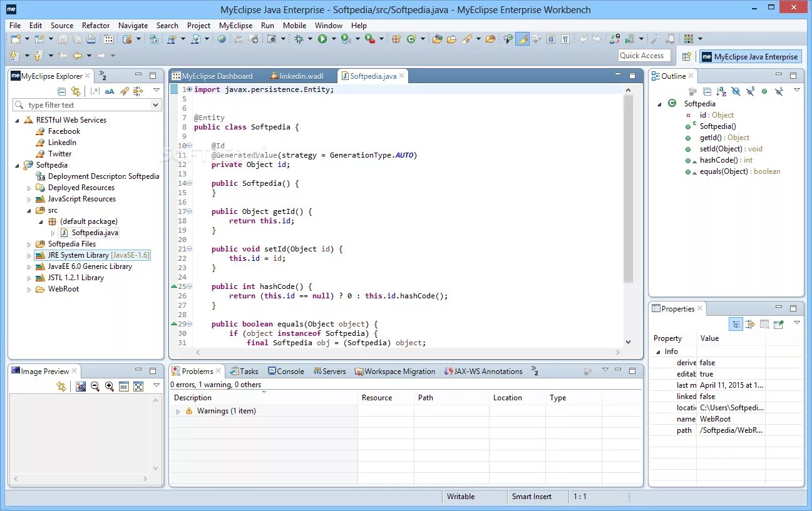This screenshot has height=511, width=812.
Task: Click the Search flashlight dropdown icon
Action: pos(466,39)
